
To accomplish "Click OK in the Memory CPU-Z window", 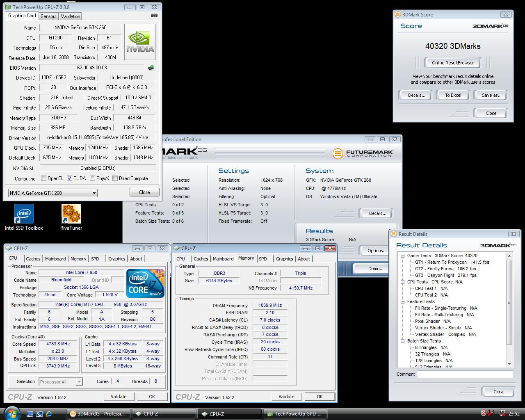I will 320,397.
